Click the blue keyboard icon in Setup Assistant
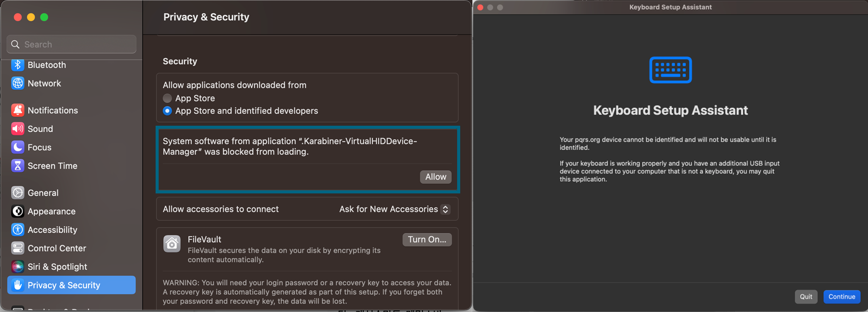The width and height of the screenshot is (868, 312). pos(670,70)
